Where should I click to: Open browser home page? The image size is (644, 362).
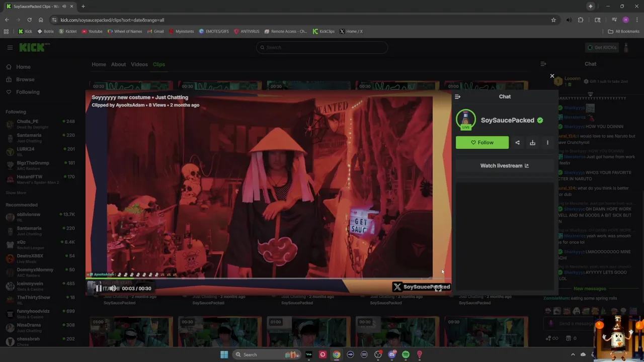[41, 20]
